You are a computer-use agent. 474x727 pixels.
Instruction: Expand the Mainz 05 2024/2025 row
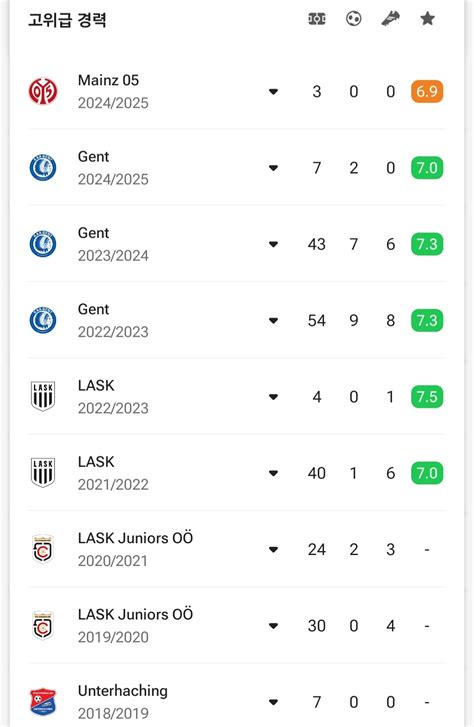click(274, 91)
